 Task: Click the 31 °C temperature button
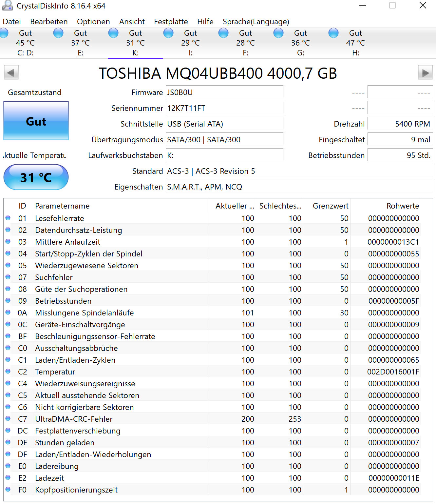36,177
